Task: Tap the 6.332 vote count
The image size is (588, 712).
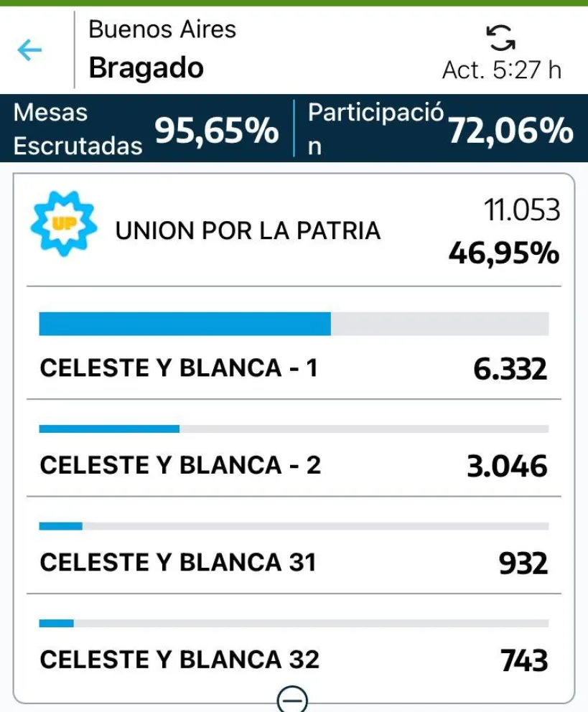Action: [510, 370]
